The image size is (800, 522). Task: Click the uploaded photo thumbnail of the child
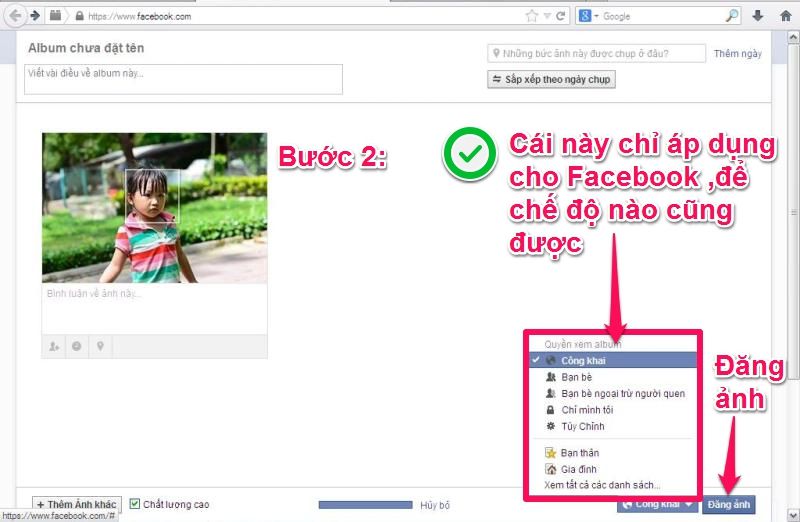pos(154,208)
